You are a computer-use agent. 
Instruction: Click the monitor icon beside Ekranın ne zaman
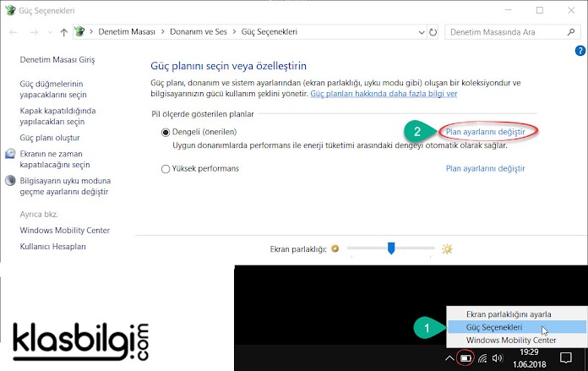(10, 154)
